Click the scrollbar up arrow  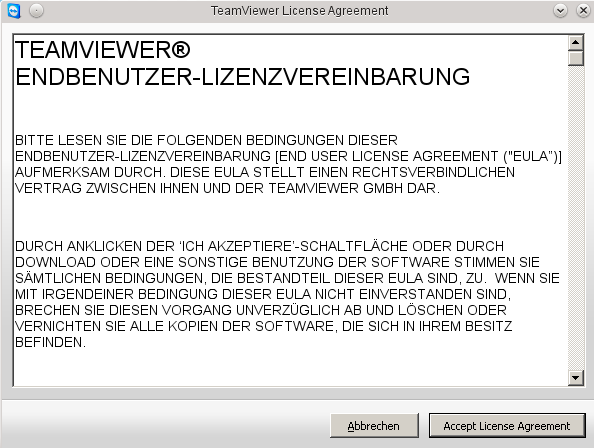(576, 42)
